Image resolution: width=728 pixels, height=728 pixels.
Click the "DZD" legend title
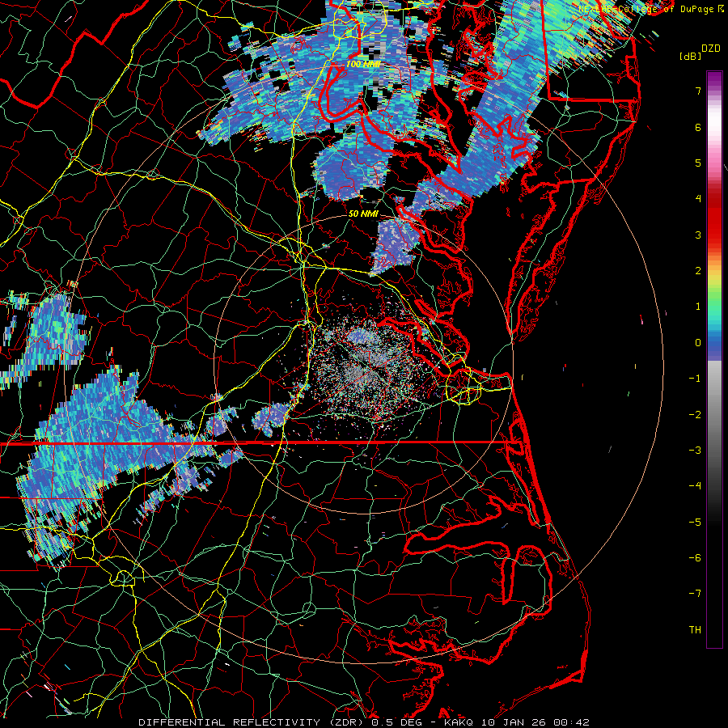[711, 49]
